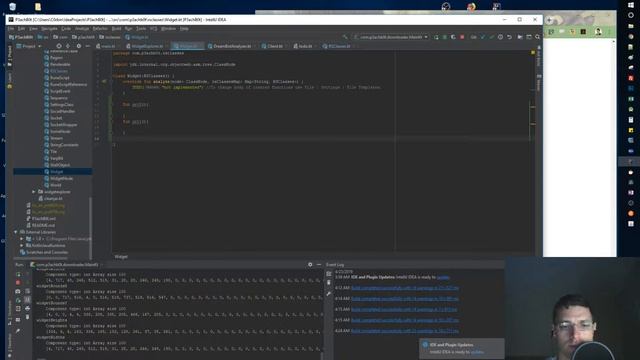
Task: Click the Run icon in main toolbar
Action: [x=436, y=37]
